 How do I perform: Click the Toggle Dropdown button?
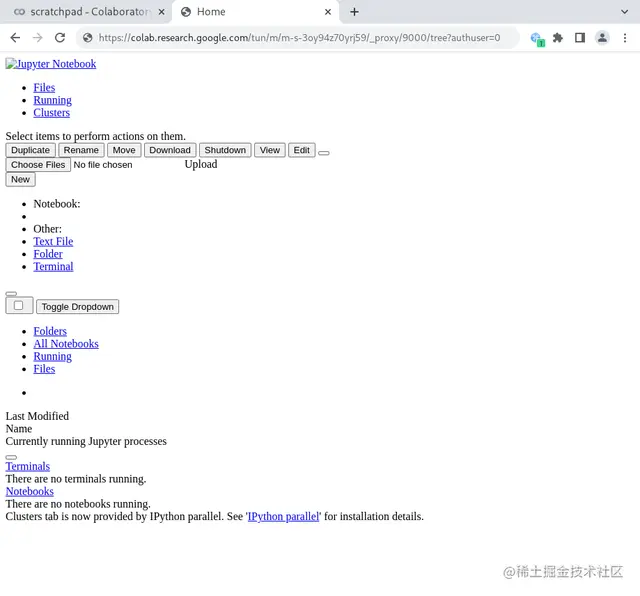[78, 307]
